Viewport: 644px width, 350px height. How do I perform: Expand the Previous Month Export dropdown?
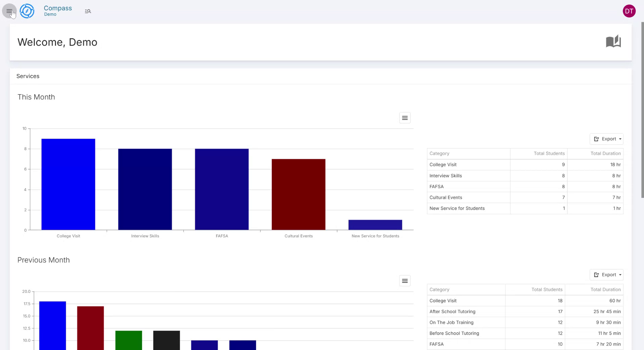606,275
